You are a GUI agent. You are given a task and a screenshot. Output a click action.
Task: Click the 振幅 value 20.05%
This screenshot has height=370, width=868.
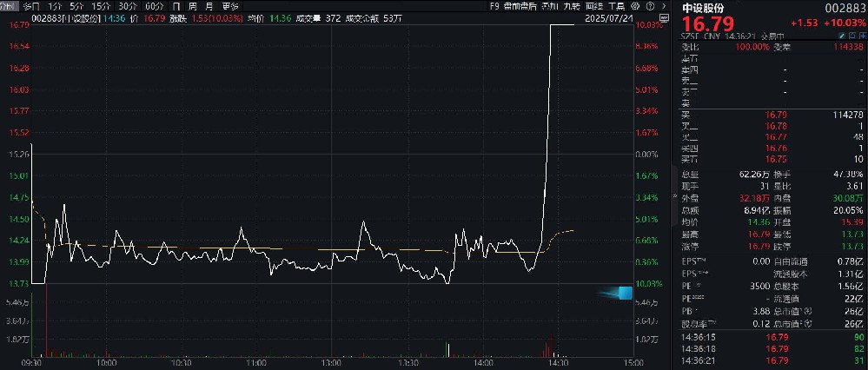click(x=849, y=209)
